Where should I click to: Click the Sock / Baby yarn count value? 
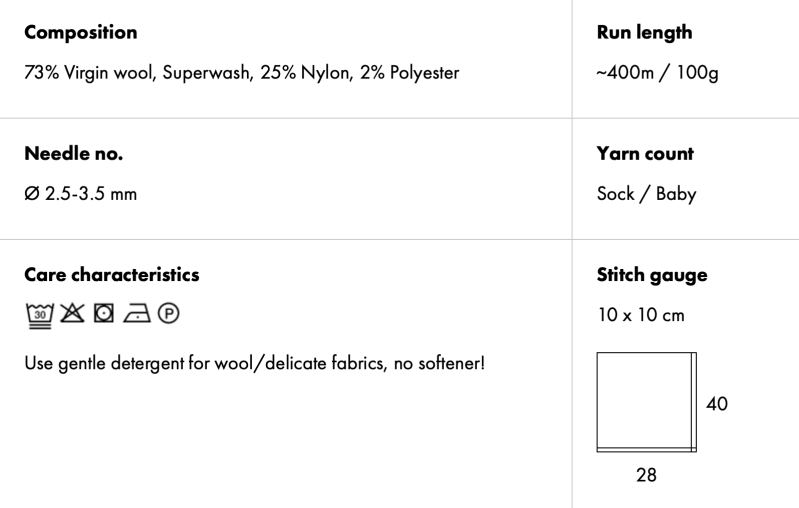pos(646,194)
